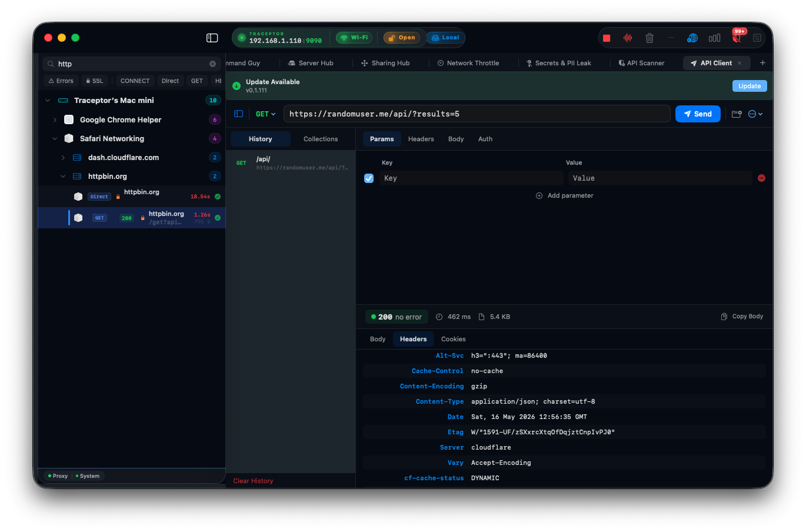This screenshot has height=532, width=806.
Task: Click the Safari Networking app icon
Action: [69, 138]
